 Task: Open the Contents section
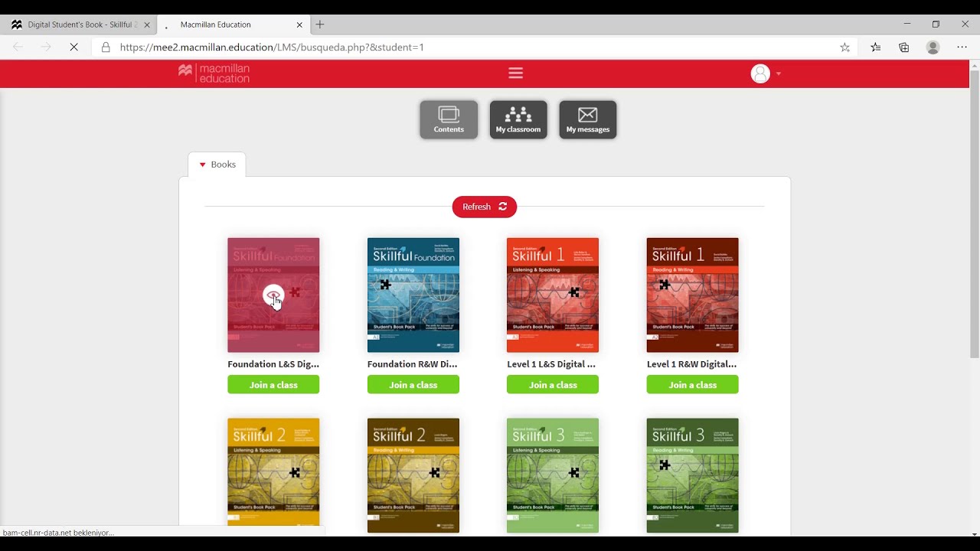pos(449,119)
